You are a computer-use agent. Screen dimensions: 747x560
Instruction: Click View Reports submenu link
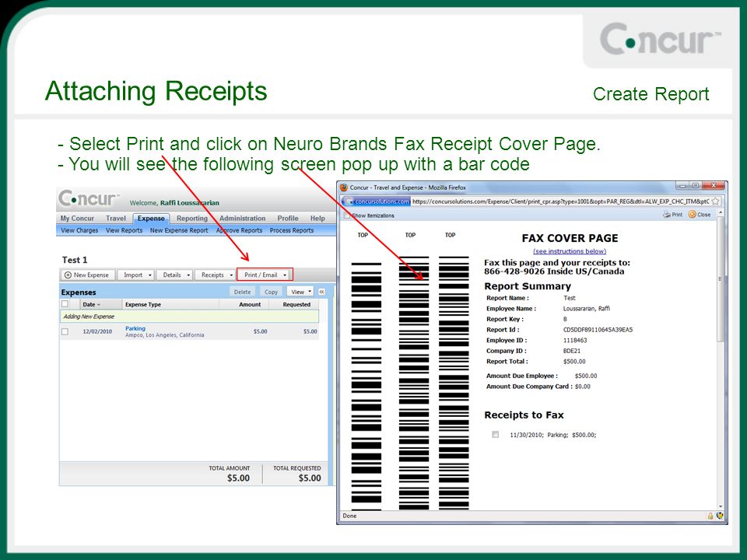click(x=124, y=230)
